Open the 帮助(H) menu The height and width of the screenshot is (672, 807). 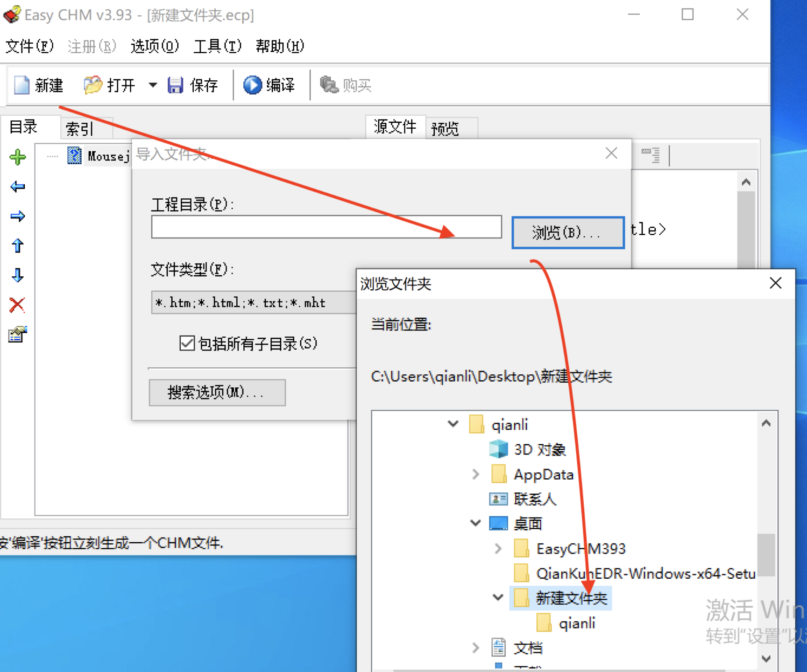[280, 46]
